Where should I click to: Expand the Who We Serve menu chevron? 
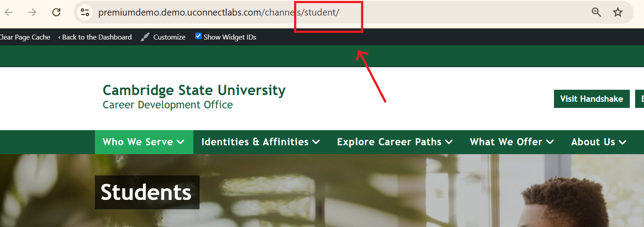tap(181, 142)
